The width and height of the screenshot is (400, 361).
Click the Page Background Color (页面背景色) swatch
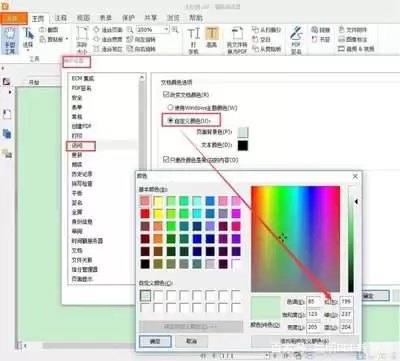coord(243,132)
